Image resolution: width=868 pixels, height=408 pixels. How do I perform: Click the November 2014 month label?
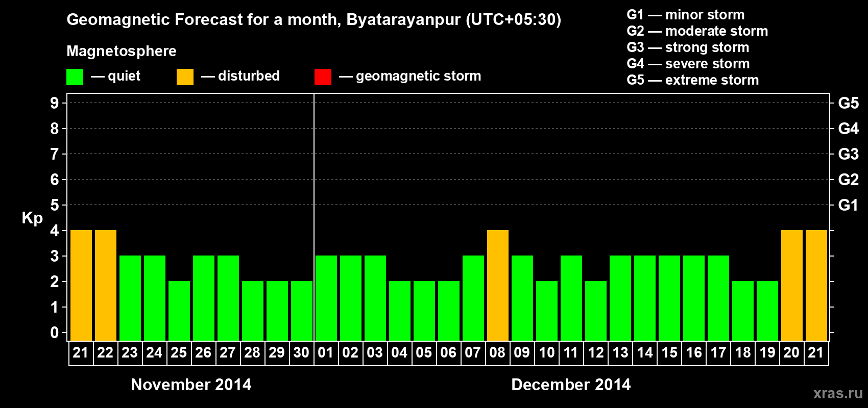coord(191,385)
